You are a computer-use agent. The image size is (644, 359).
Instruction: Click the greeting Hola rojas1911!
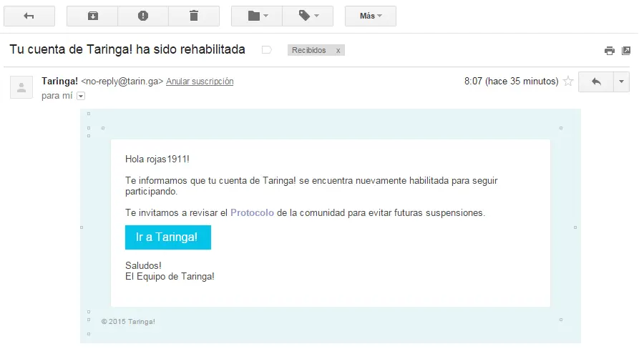[157, 159]
